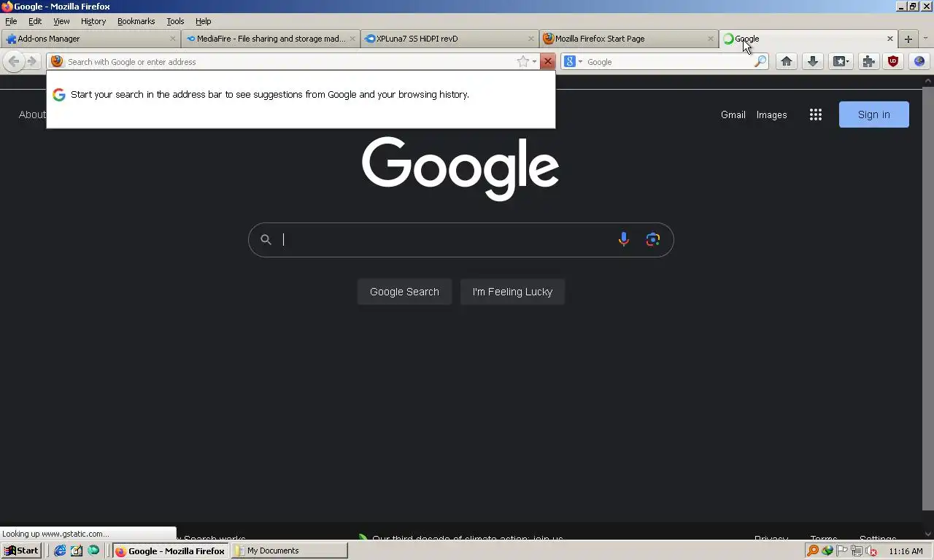Go forward using the Forward arrow
The width and height of the screenshot is (934, 560).
[31, 61]
